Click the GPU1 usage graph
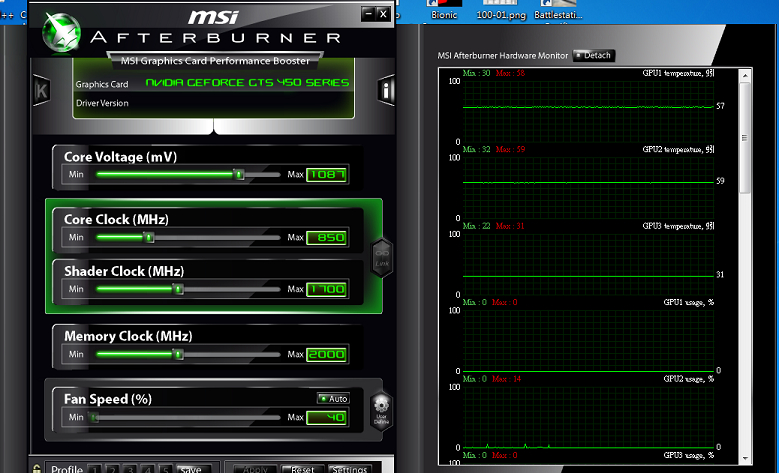The height and width of the screenshot is (473, 779). point(588,341)
